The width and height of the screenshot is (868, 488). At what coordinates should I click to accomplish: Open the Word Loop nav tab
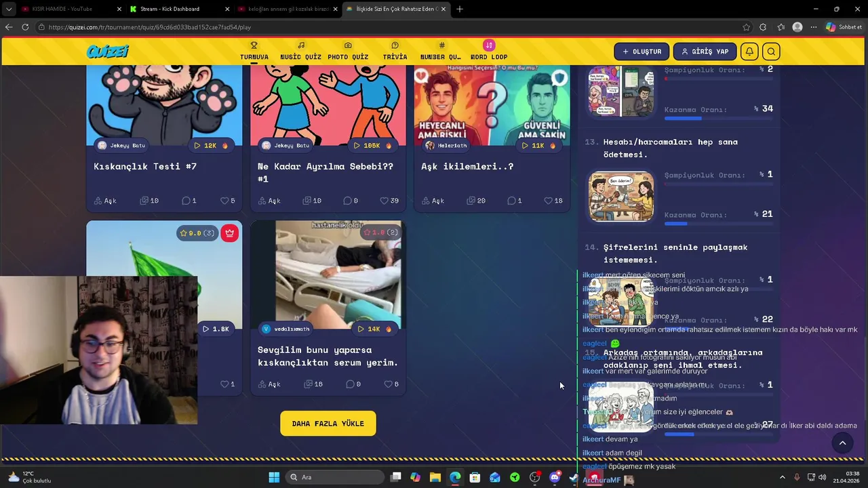click(489, 52)
